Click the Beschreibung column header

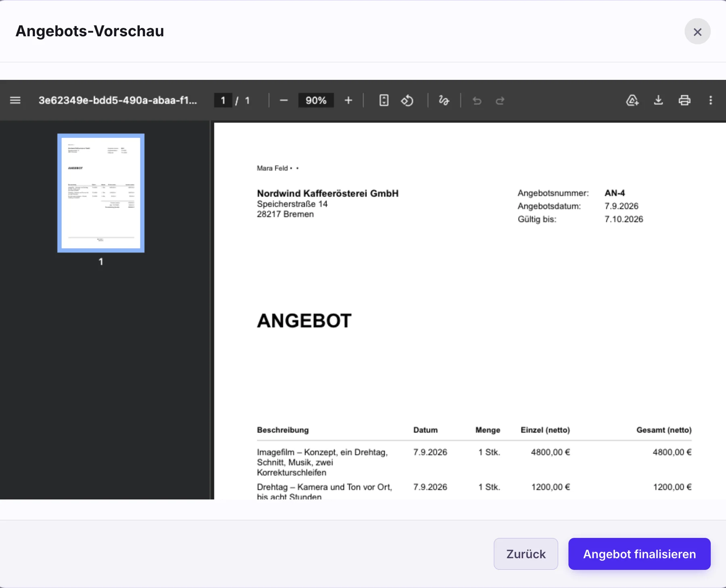click(283, 430)
